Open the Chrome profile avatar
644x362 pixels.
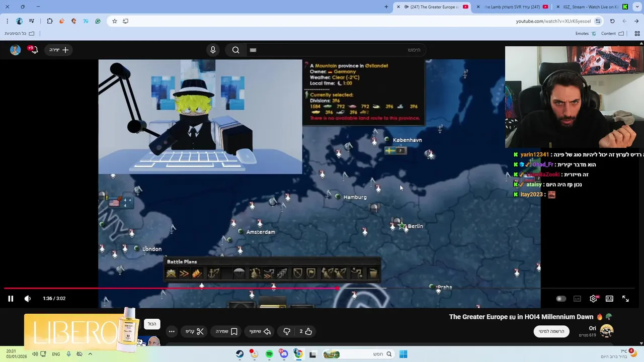(19, 21)
